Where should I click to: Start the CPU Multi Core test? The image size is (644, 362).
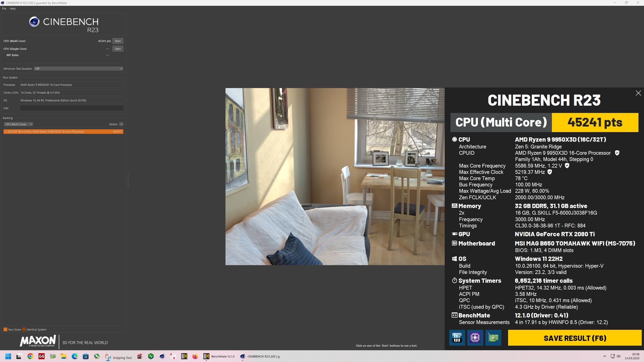coord(118,41)
